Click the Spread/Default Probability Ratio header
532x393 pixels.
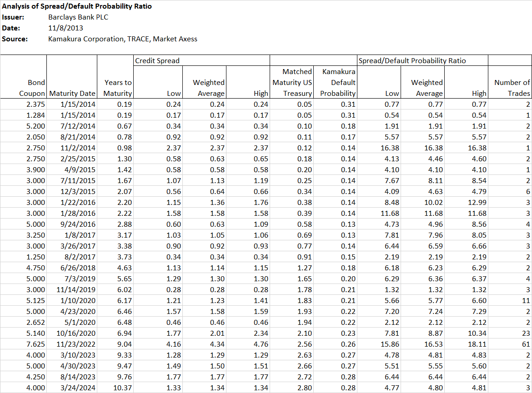422,60
